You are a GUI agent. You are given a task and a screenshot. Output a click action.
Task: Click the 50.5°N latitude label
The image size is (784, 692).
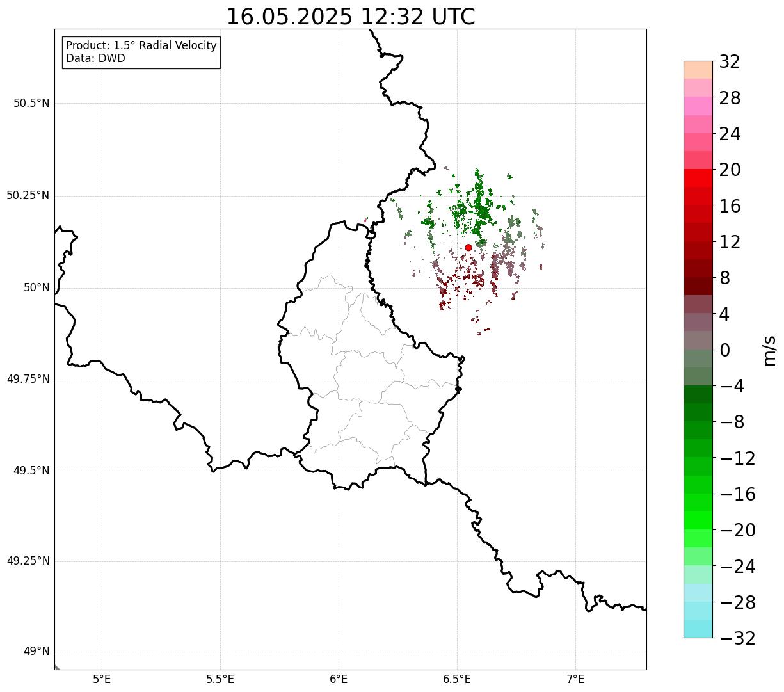point(31,103)
